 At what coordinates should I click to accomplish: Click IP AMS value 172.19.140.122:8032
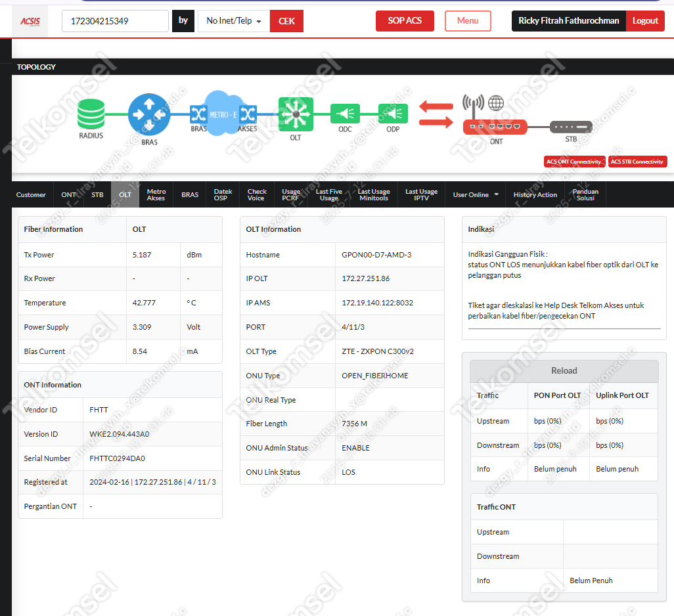(378, 303)
